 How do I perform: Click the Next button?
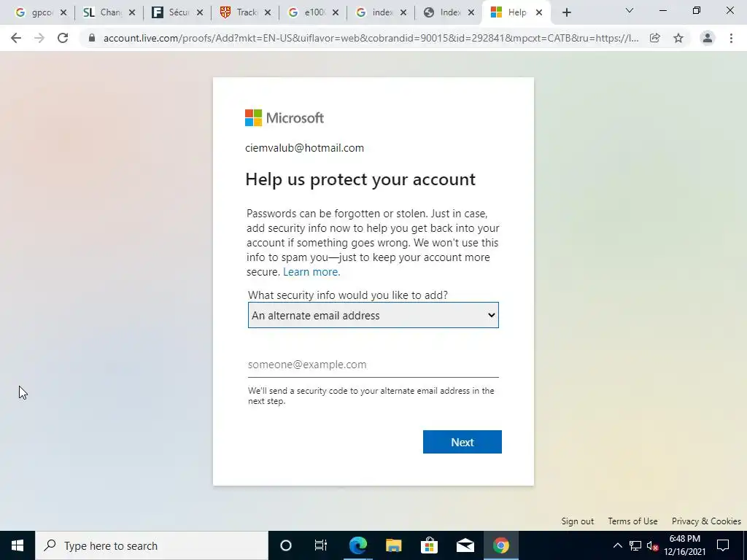[x=462, y=442]
